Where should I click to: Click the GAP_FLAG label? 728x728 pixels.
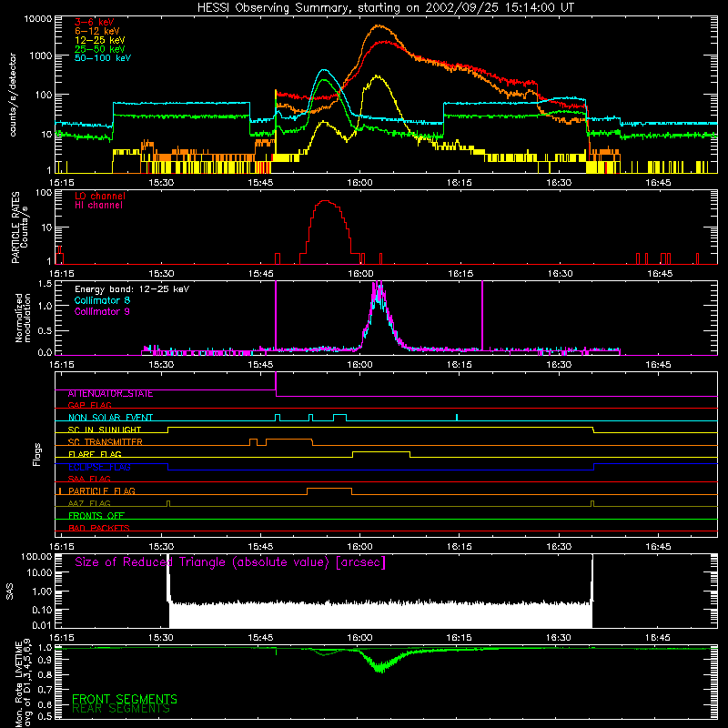coord(89,405)
